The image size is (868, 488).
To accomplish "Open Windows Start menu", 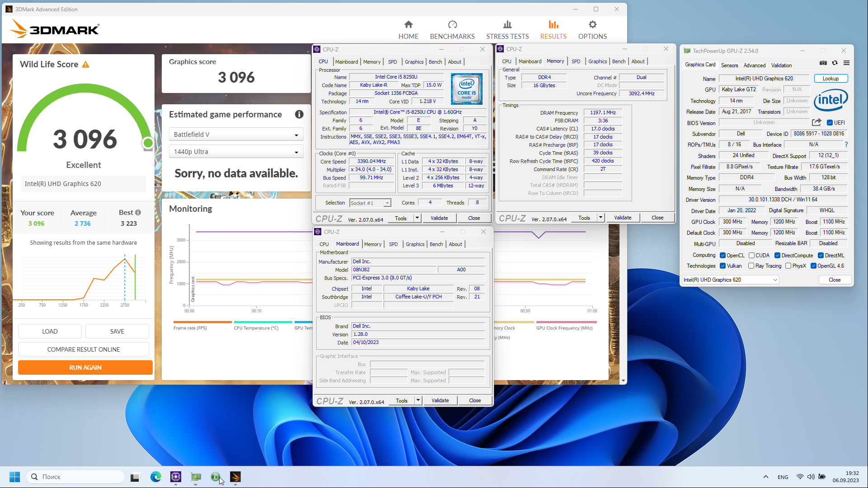I will click(14, 477).
